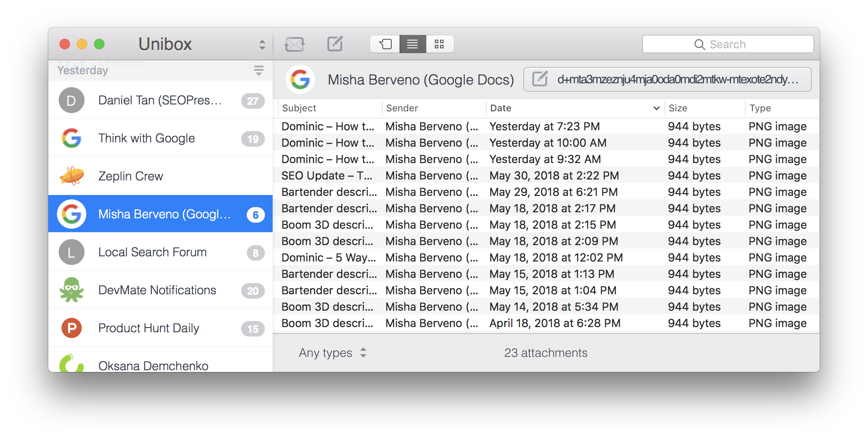
Task: Click the Zeplin Crew blimp avatar
Action: tap(72, 176)
